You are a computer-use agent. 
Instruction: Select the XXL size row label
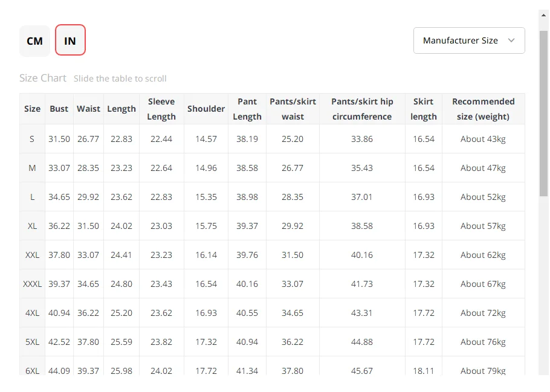point(32,255)
